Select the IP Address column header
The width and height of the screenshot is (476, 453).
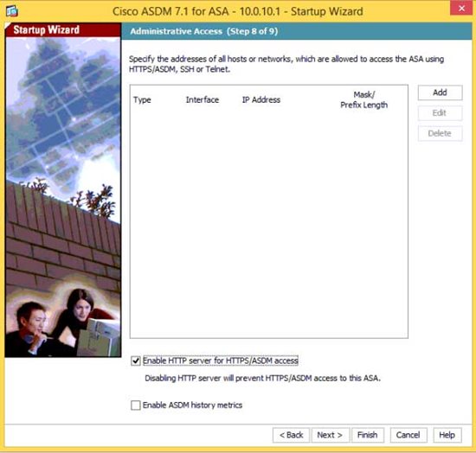click(x=261, y=99)
